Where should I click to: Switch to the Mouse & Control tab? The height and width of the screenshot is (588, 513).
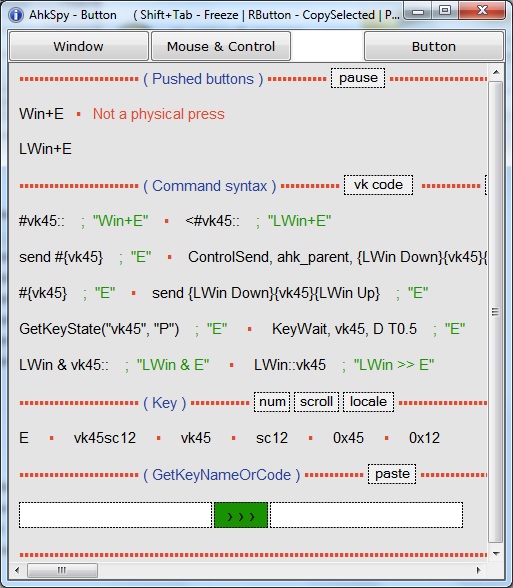tap(221, 46)
